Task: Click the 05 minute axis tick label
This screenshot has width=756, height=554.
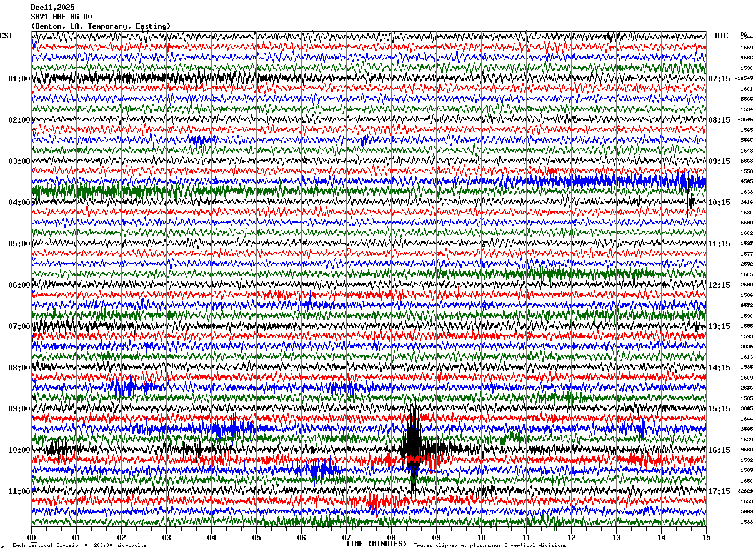Action: point(256,537)
